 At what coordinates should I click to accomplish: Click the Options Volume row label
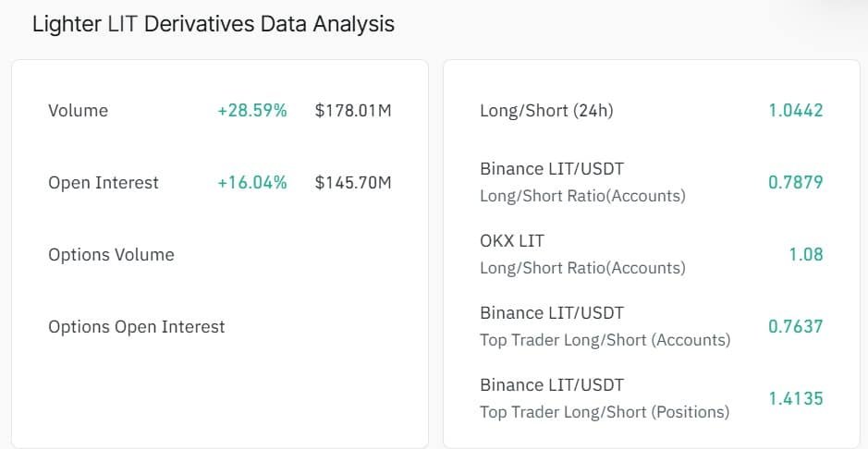coord(111,255)
